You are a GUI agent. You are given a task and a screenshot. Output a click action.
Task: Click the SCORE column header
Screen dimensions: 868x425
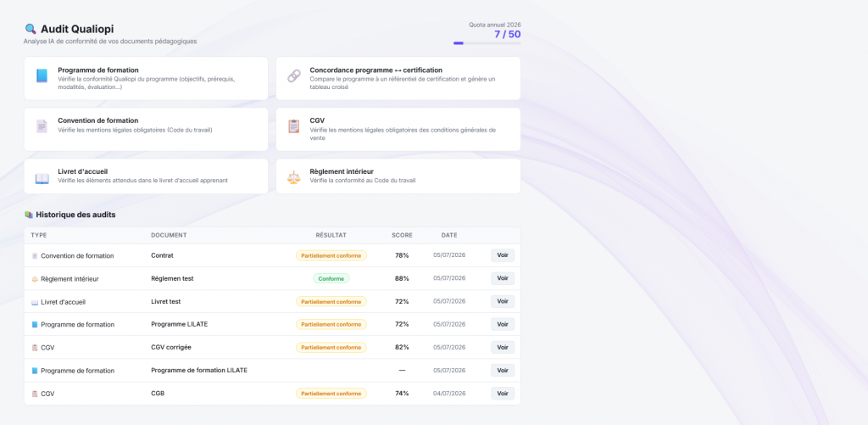coord(402,236)
